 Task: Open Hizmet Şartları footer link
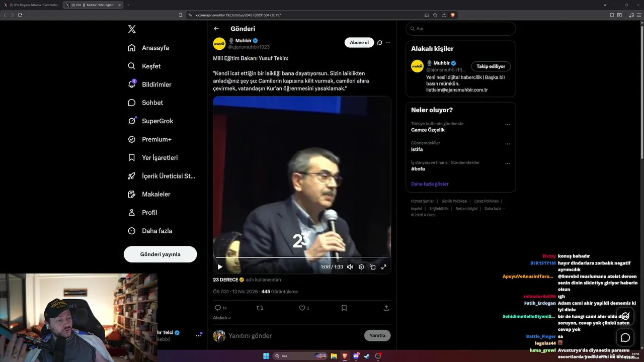point(422,201)
